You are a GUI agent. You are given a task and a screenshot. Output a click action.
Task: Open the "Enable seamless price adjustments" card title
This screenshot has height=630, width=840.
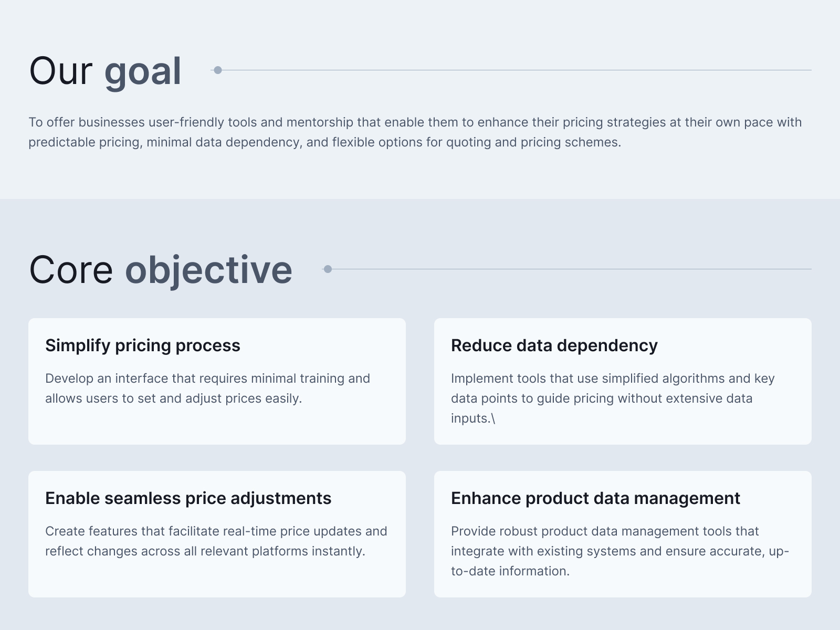[x=188, y=498]
